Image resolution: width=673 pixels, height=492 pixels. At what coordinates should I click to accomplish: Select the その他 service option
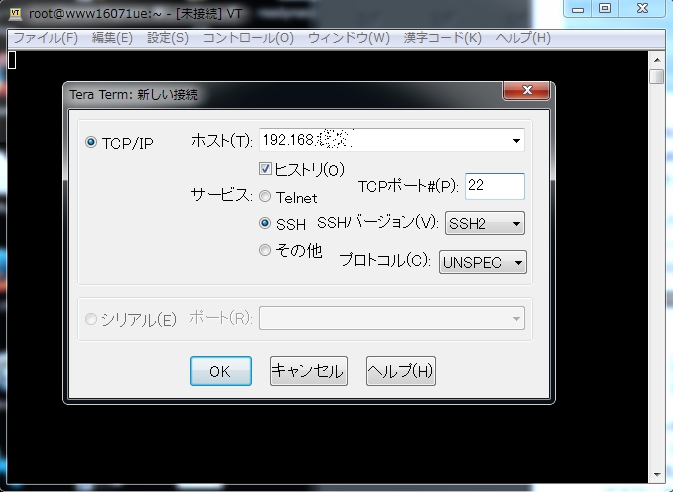(265, 250)
